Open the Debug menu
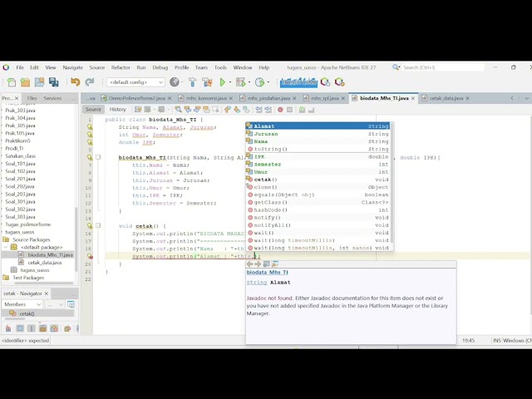Screen dimensions: 532x399 point(160,67)
